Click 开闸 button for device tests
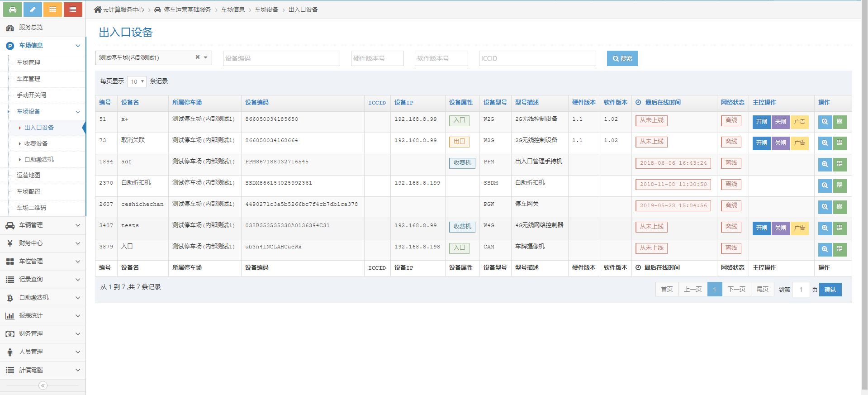Image resolution: width=868 pixels, height=395 pixels. (x=761, y=228)
